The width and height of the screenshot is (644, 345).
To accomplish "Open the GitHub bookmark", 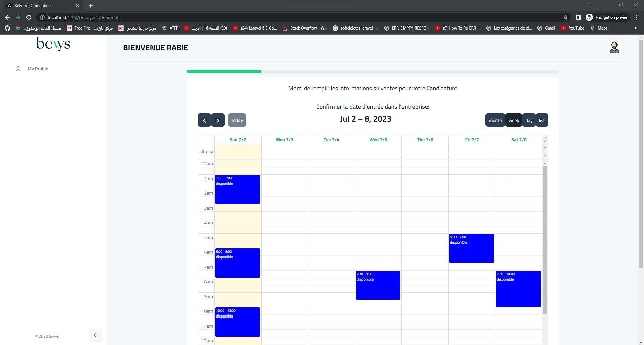I will pyautogui.click(x=7, y=28).
